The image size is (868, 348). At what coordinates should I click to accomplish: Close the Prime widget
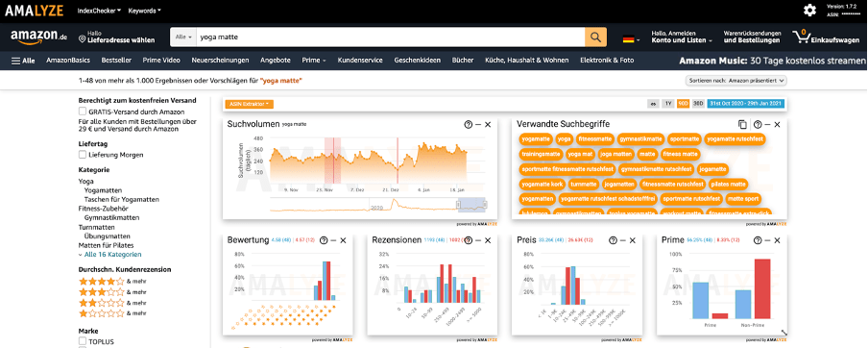pos(778,240)
